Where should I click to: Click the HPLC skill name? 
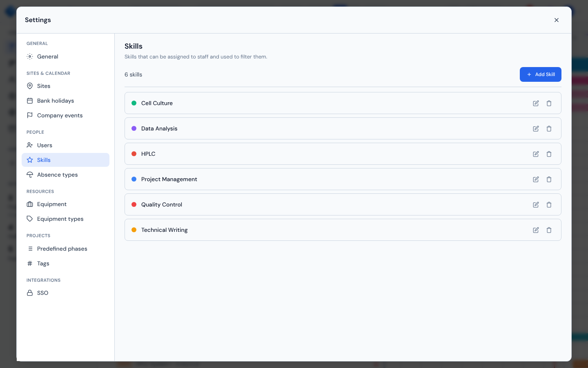click(x=148, y=154)
